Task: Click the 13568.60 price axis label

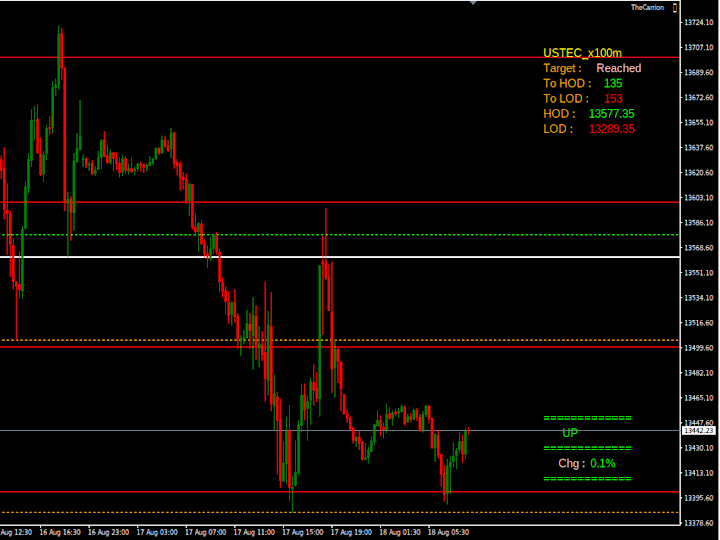Action: [698, 248]
